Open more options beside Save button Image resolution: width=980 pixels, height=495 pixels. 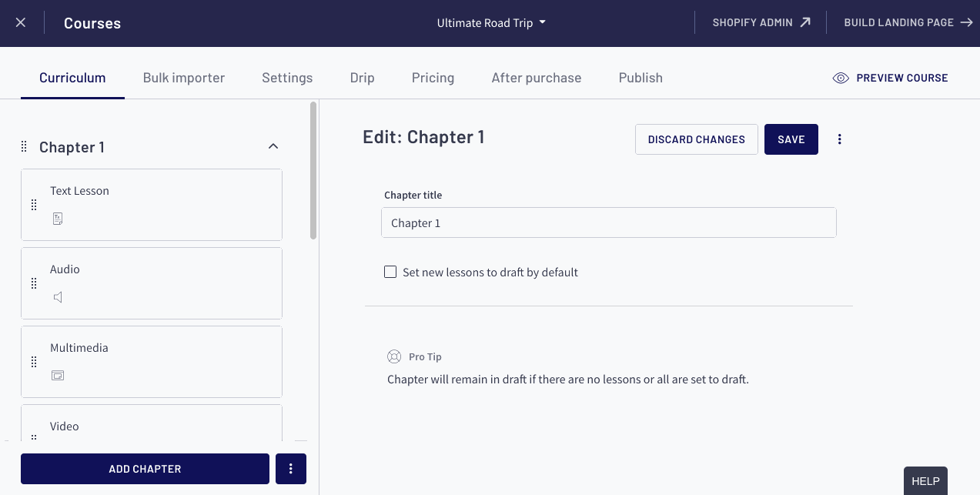pos(840,139)
